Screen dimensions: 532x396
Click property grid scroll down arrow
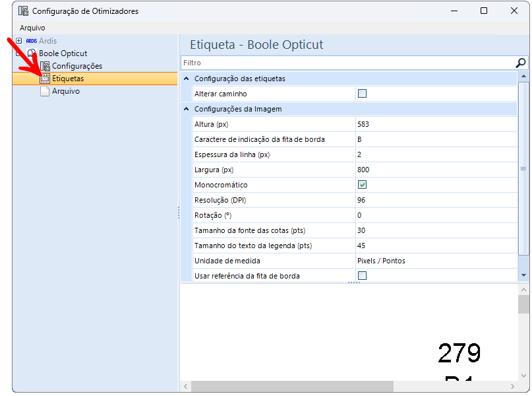pyautogui.click(x=523, y=275)
